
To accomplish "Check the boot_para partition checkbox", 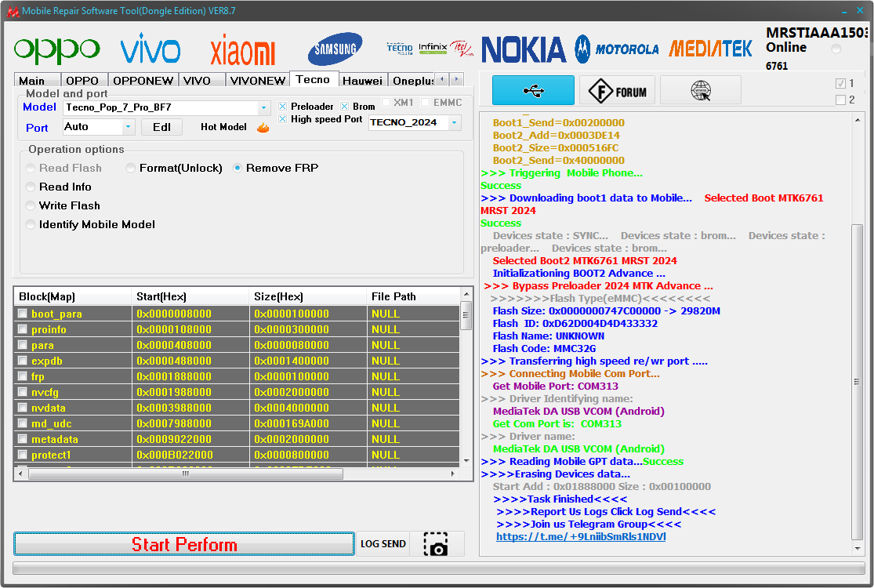I will point(22,314).
